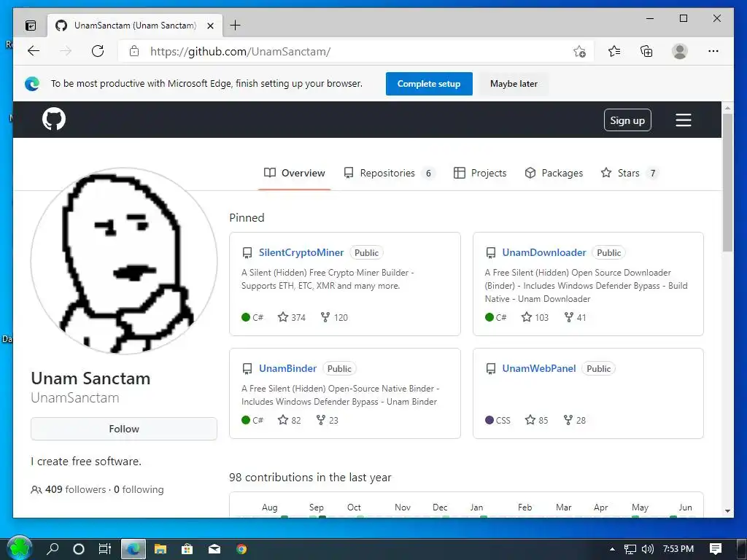This screenshot has height=560, width=747.
Task: Open the Favorites list icon
Action: point(614,51)
